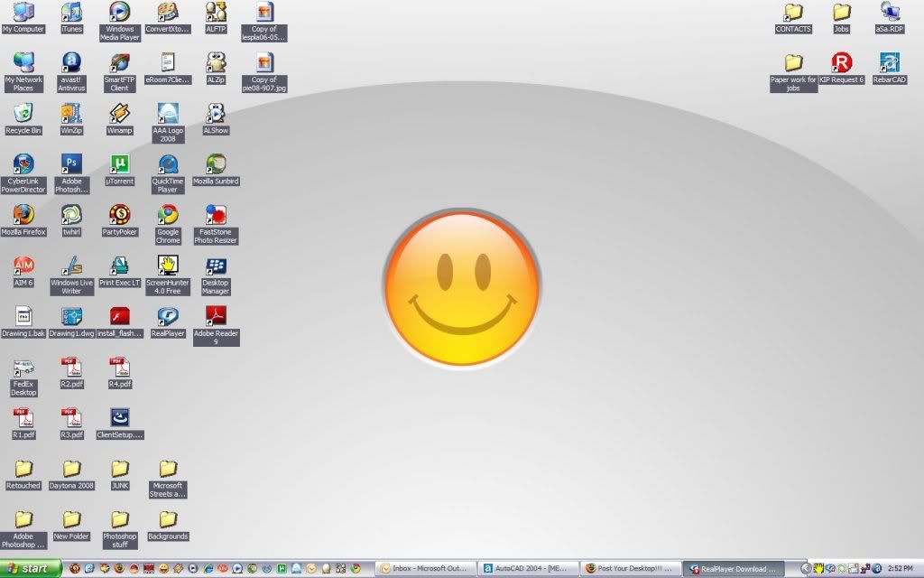Screen dimensions: 924x578
Task: Select the R4.pdf file
Action: (x=120, y=373)
